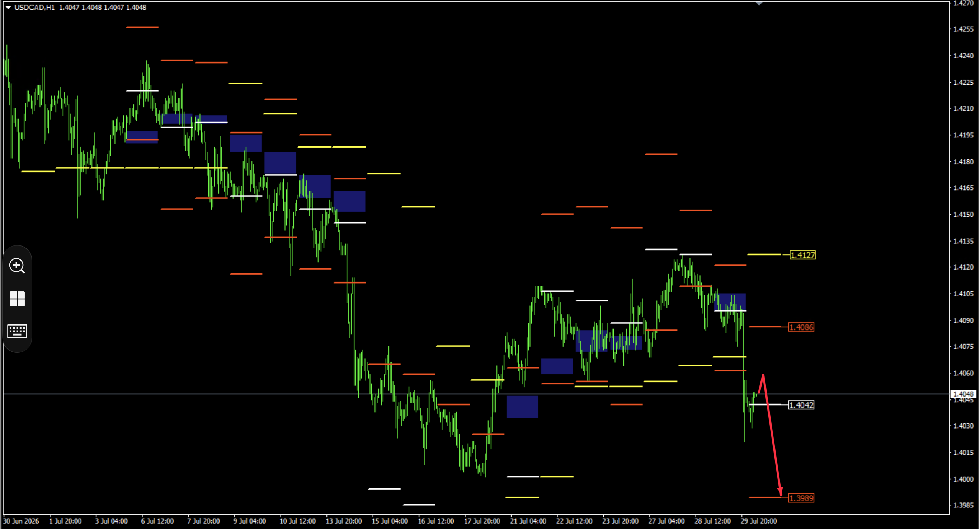Open the zoom-in magnifier tool
Image resolution: width=980 pixels, height=529 pixels.
[x=17, y=266]
